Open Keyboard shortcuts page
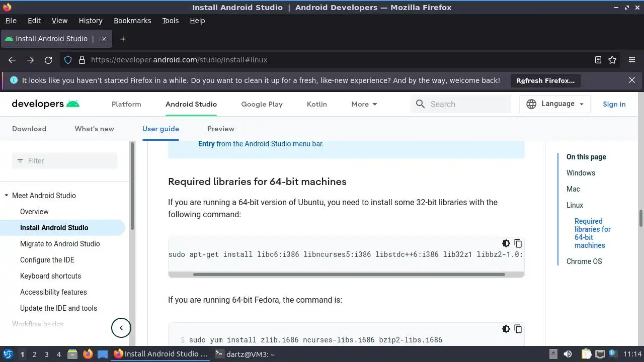This screenshot has height=362, width=644. pos(50,276)
